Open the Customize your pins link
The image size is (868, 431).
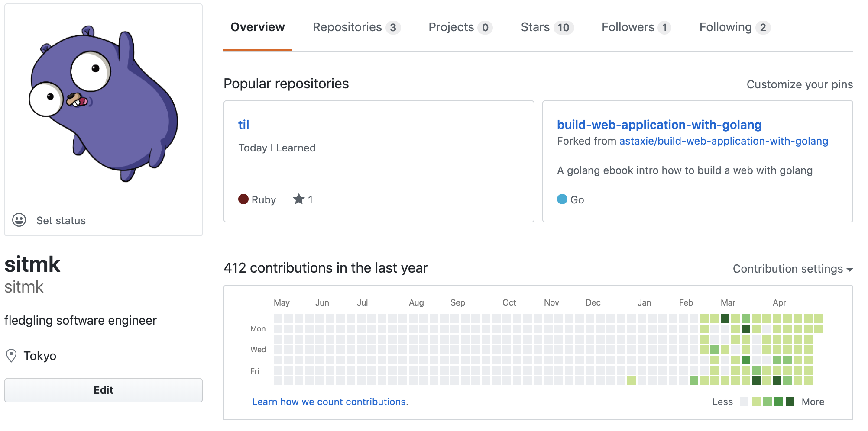800,84
